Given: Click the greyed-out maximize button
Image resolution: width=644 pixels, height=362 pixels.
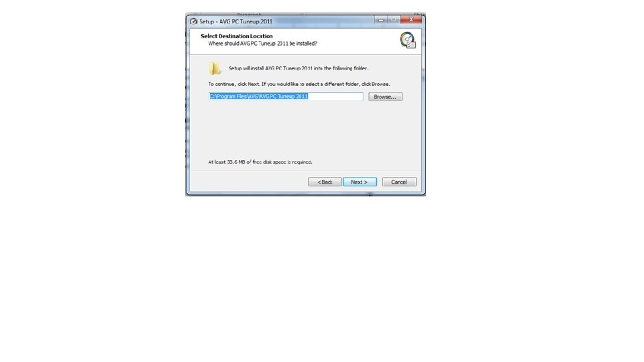Looking at the screenshot, I should coord(393,19).
